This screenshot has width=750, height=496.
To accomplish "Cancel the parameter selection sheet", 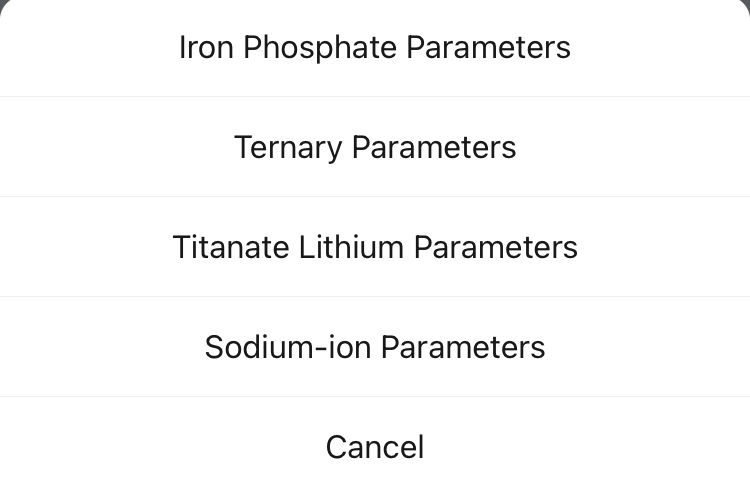I will click(375, 446).
